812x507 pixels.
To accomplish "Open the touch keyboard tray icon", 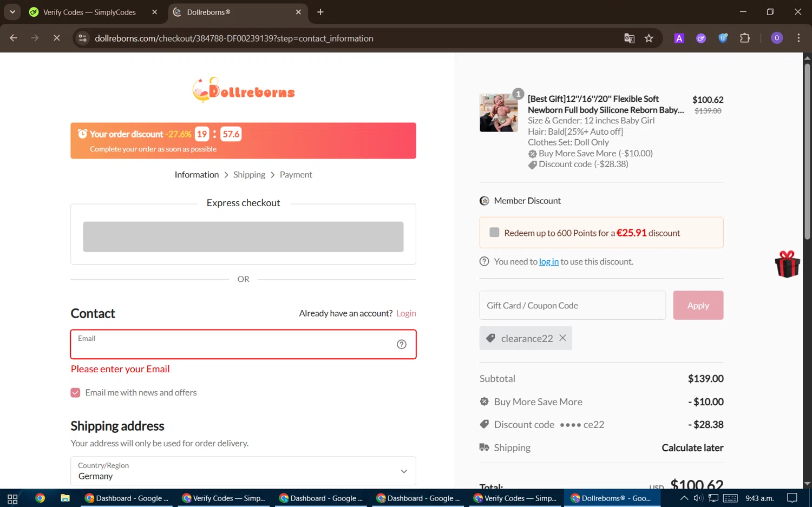I will pyautogui.click(x=730, y=498).
